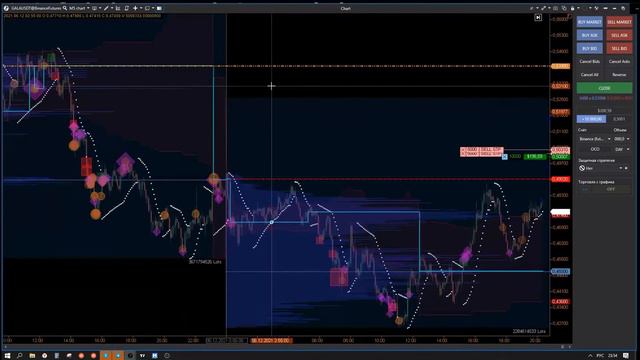Expand the crosshair cursor dropdown arrow
The height and width of the screenshot is (360, 640).
tap(141, 8)
